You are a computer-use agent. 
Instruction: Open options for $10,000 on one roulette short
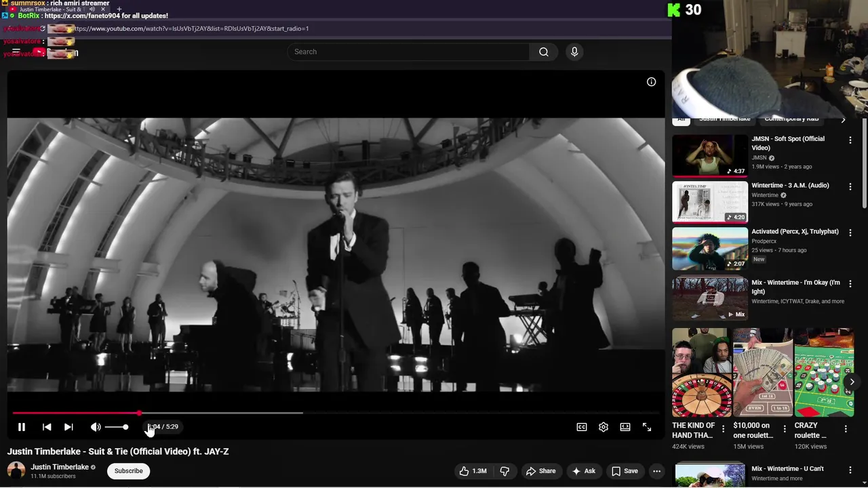coord(785,429)
